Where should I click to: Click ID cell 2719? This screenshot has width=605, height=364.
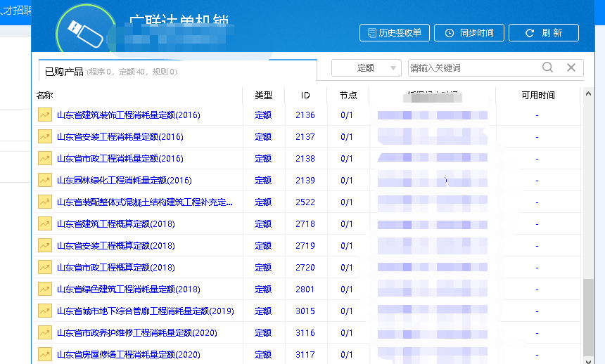[305, 246]
